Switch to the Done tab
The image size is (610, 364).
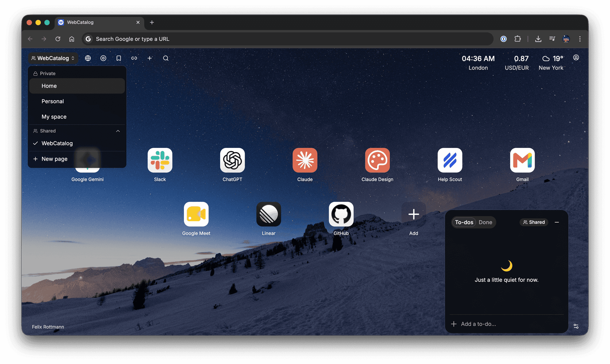[x=485, y=222]
